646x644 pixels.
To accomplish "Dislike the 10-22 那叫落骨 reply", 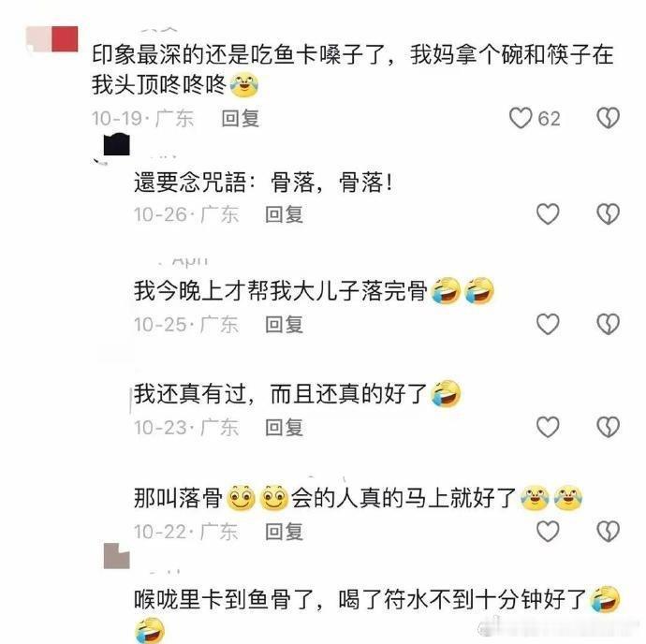I will [609, 531].
